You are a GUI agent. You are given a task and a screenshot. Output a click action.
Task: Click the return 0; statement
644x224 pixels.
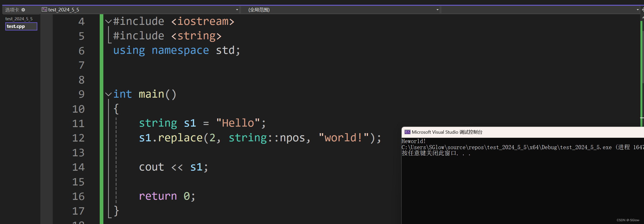[x=167, y=196]
